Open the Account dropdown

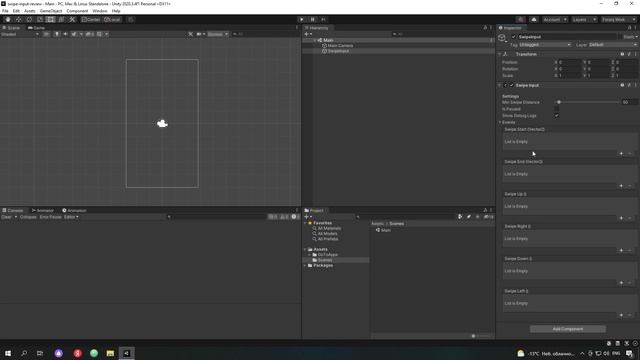pyautogui.click(x=554, y=20)
